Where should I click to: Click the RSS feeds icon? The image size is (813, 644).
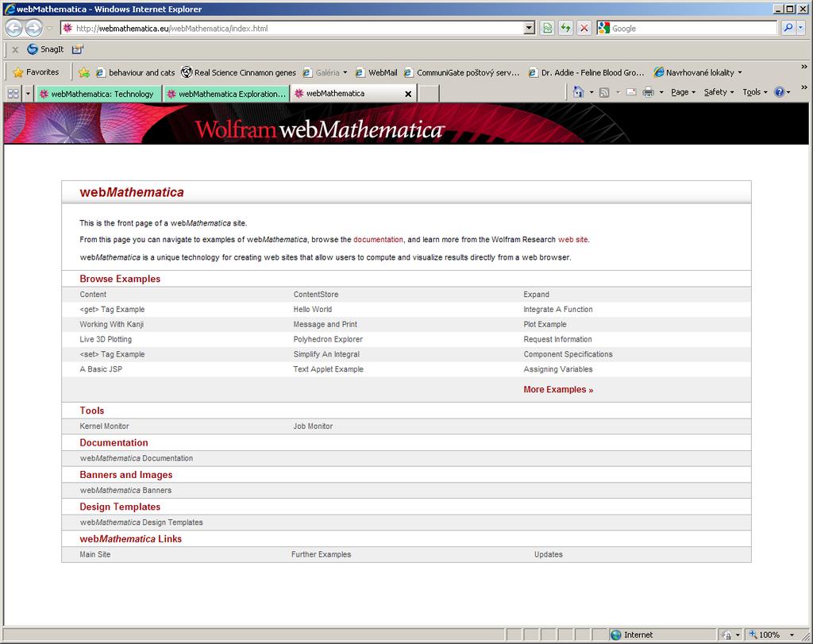604,92
